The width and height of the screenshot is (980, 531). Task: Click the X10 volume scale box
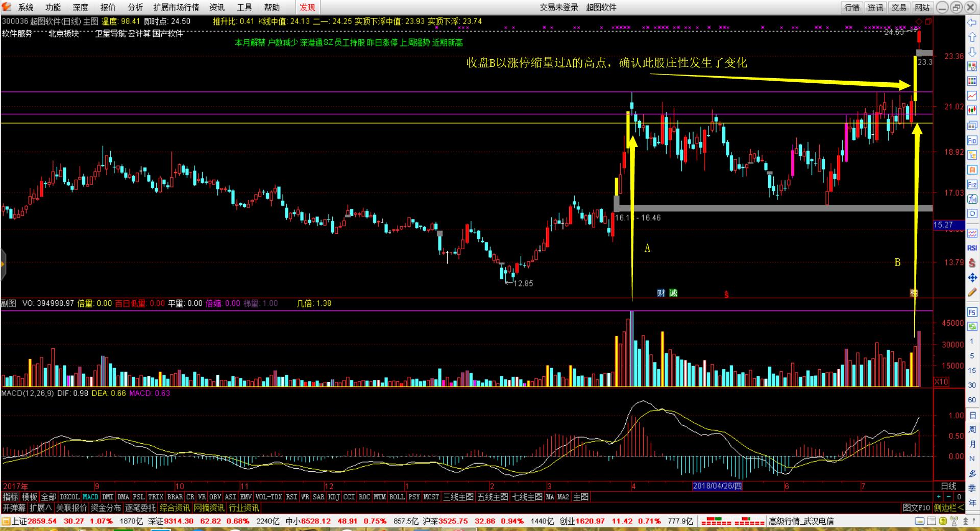(x=941, y=382)
